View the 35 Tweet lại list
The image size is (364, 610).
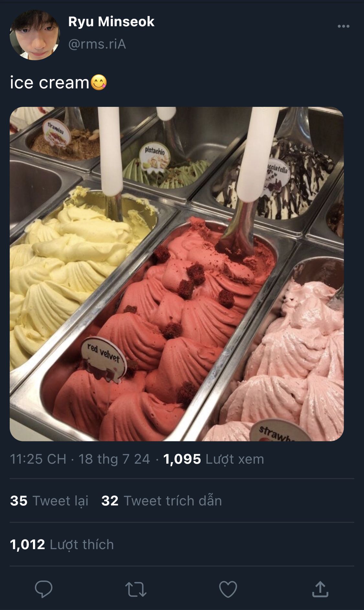[x=49, y=501]
